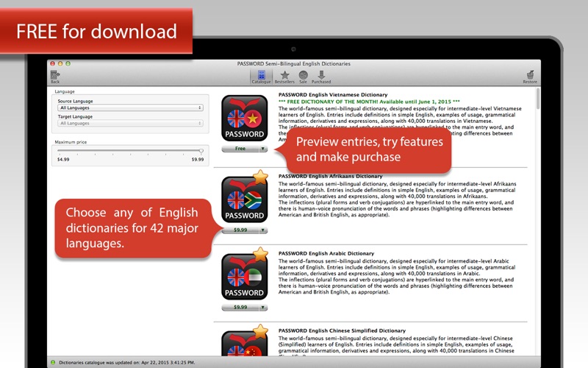
Task: Expand the arrow next to the Free button
Action: coord(263,149)
